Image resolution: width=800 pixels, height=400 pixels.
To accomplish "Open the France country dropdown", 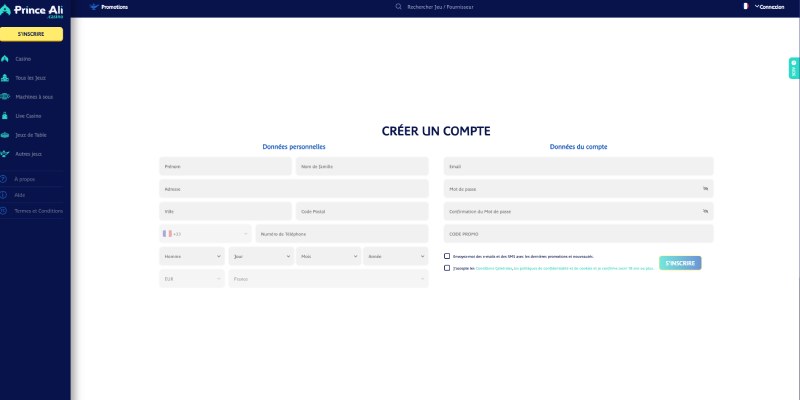I will pos(329,279).
